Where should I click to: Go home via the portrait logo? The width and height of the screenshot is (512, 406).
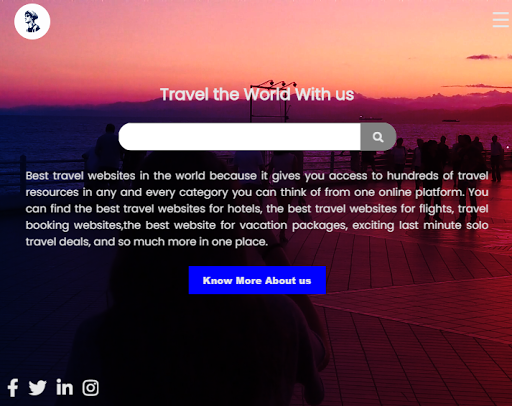click(32, 22)
